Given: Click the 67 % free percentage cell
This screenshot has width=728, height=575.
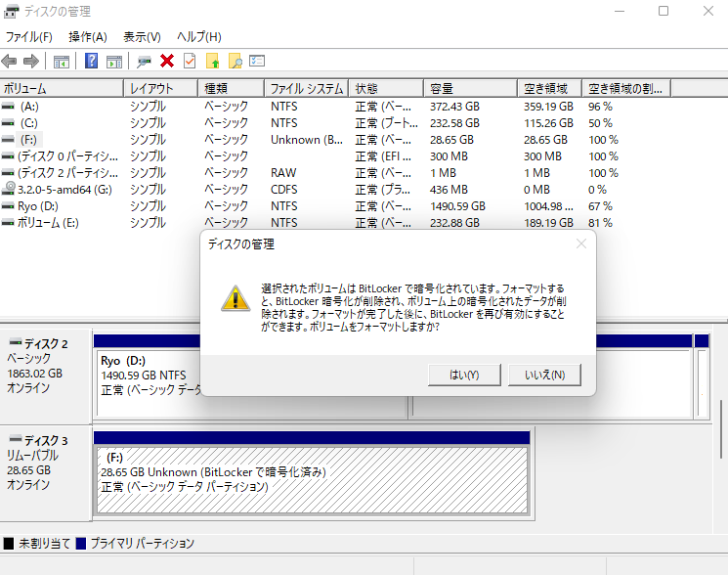Looking at the screenshot, I should 600,206.
